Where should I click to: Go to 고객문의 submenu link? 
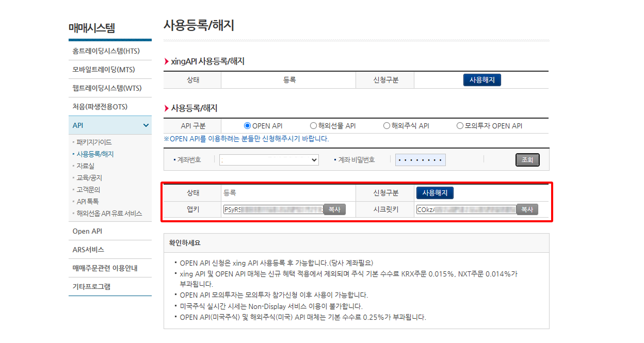pyautogui.click(x=88, y=189)
